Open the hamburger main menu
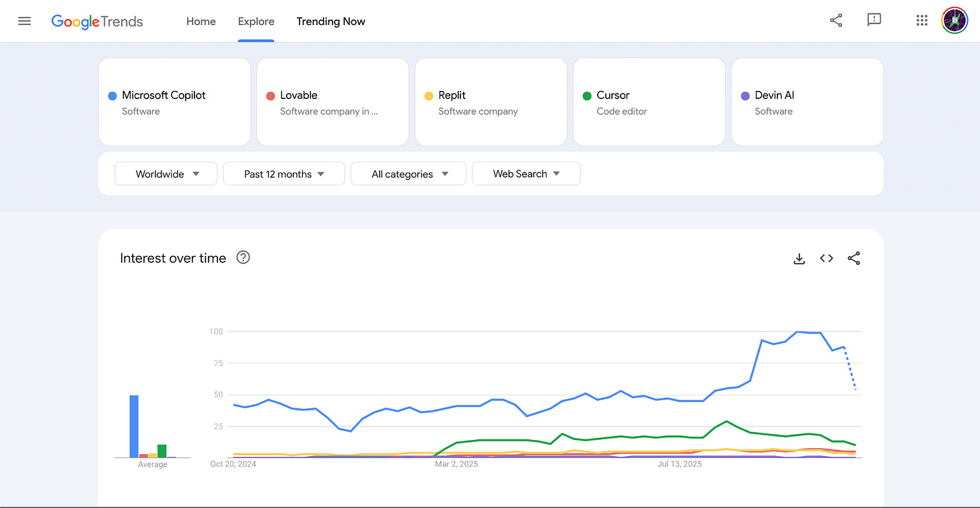Screen dimensions: 980x508 [x=25, y=21]
